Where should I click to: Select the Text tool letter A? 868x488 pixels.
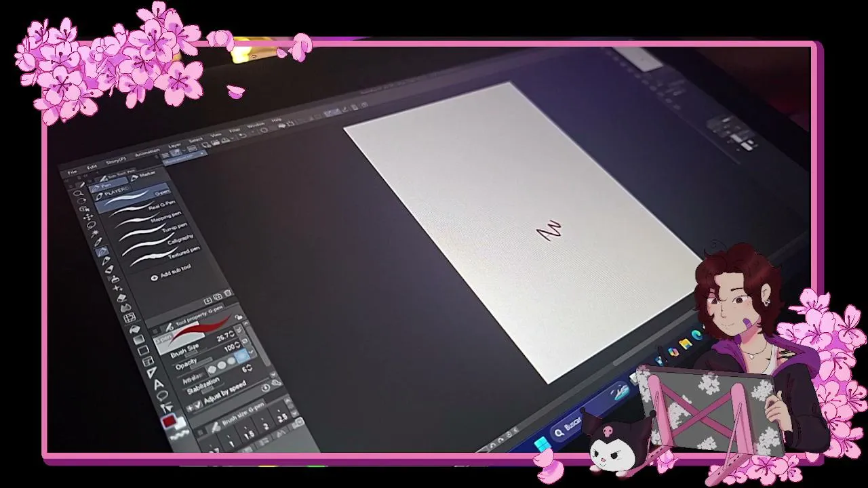tap(158, 384)
